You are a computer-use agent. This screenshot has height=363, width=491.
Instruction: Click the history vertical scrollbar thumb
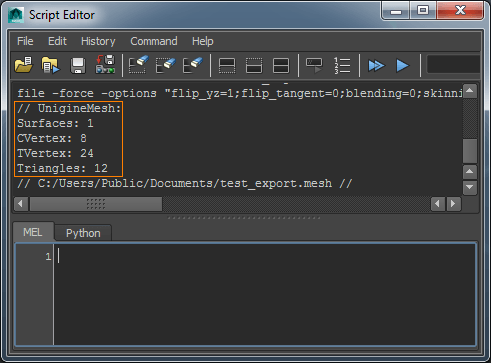tap(470, 151)
